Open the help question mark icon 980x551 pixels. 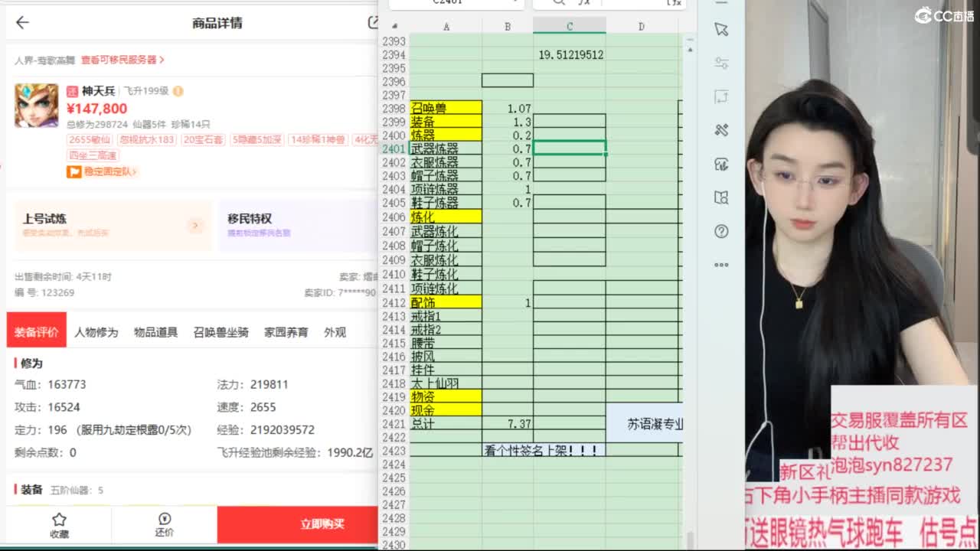[x=721, y=231]
